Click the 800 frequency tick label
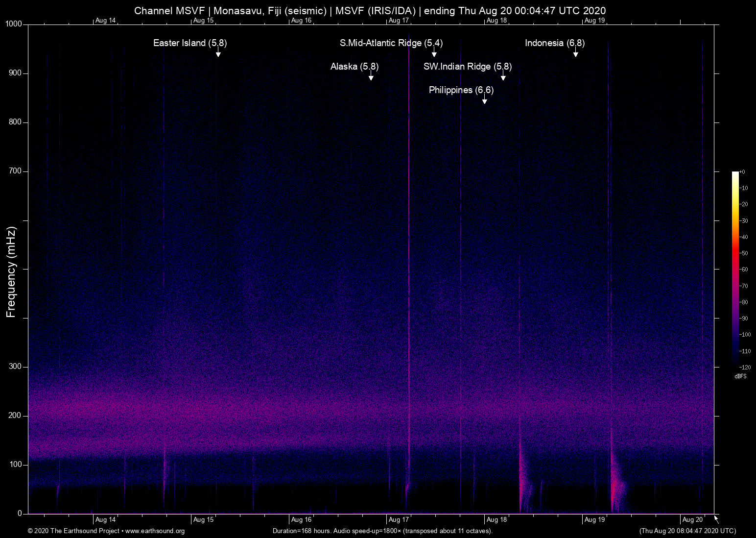Image resolution: width=756 pixels, height=538 pixels. [x=16, y=122]
